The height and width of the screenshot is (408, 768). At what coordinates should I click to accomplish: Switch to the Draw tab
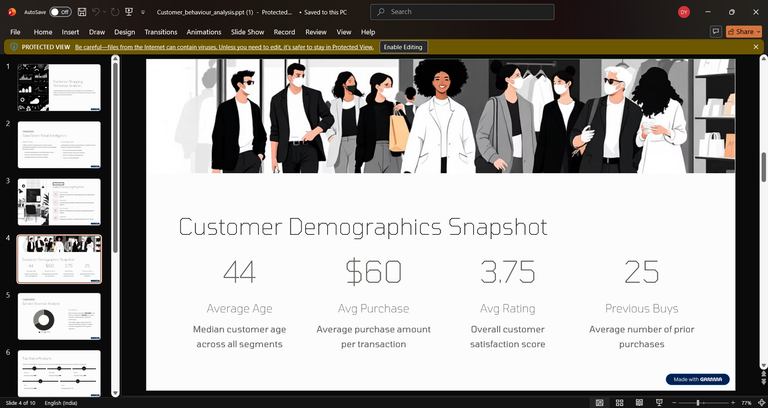pos(97,32)
